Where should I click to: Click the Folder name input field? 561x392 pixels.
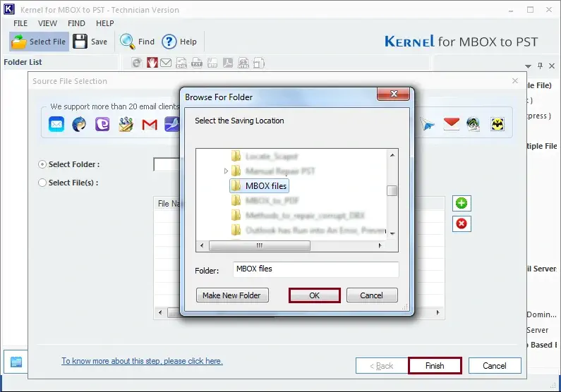[315, 269]
